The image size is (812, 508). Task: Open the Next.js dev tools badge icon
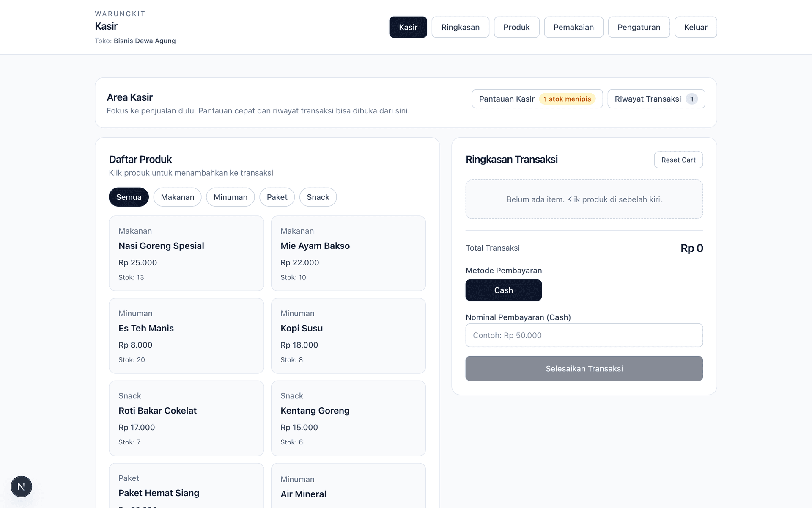coord(21,486)
